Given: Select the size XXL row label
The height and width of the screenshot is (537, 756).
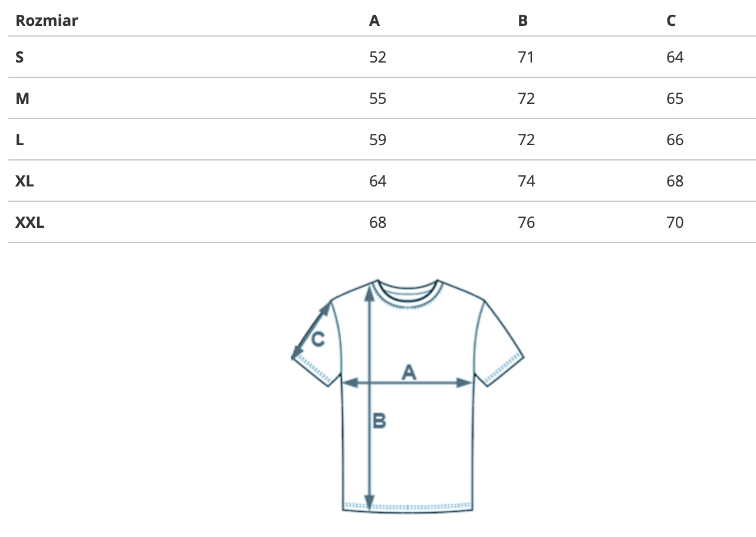Looking at the screenshot, I should click(x=30, y=222).
